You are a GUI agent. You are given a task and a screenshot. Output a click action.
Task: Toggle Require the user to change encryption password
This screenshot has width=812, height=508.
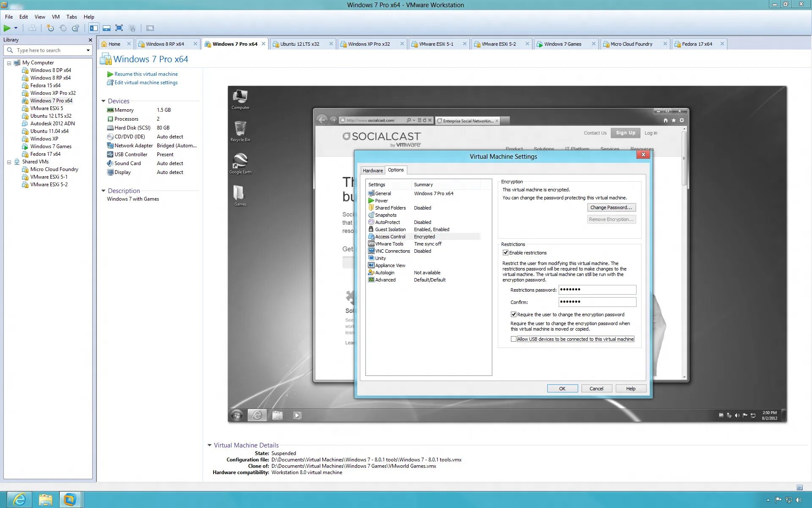(513, 314)
